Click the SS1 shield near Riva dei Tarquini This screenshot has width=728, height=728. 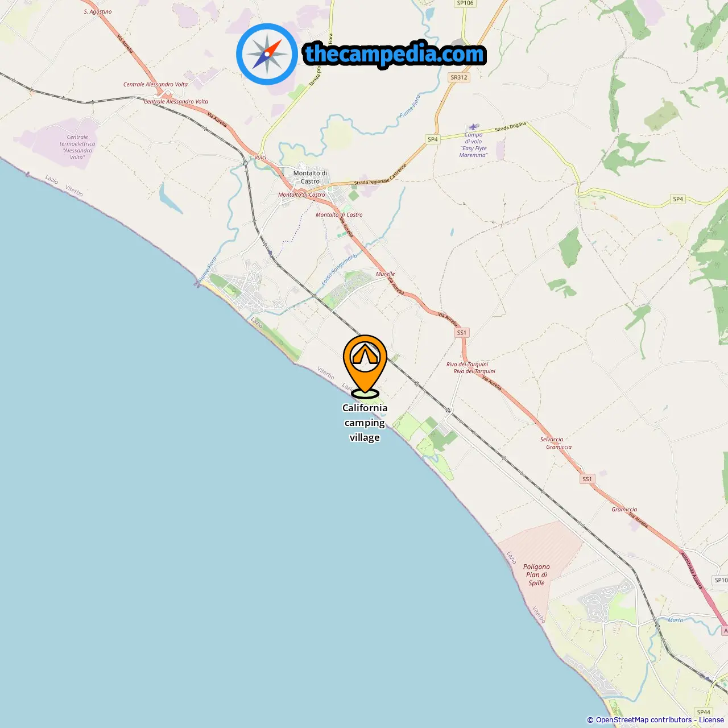click(x=462, y=333)
